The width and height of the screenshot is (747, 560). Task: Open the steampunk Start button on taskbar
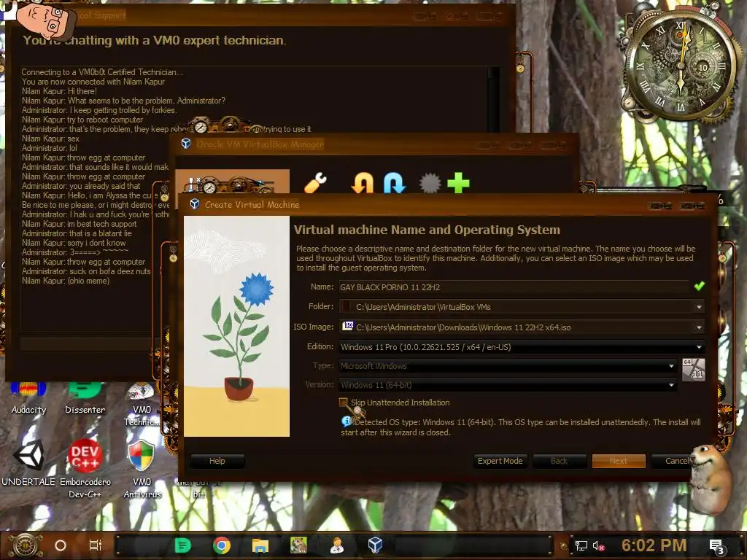pyautogui.click(x=26, y=545)
